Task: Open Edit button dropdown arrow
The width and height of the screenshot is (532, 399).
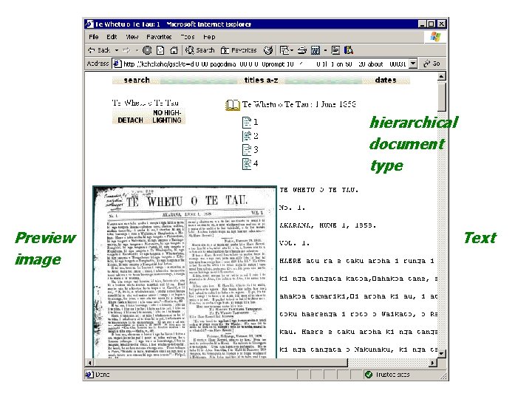Action: (325, 50)
